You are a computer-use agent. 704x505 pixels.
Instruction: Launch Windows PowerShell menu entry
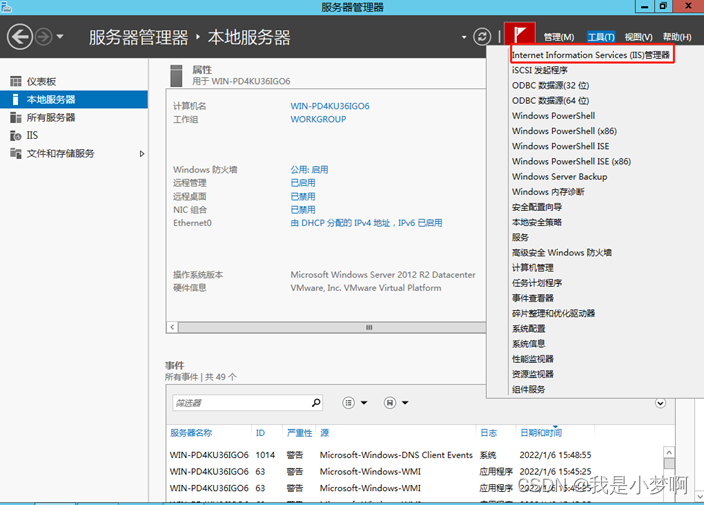tap(553, 116)
